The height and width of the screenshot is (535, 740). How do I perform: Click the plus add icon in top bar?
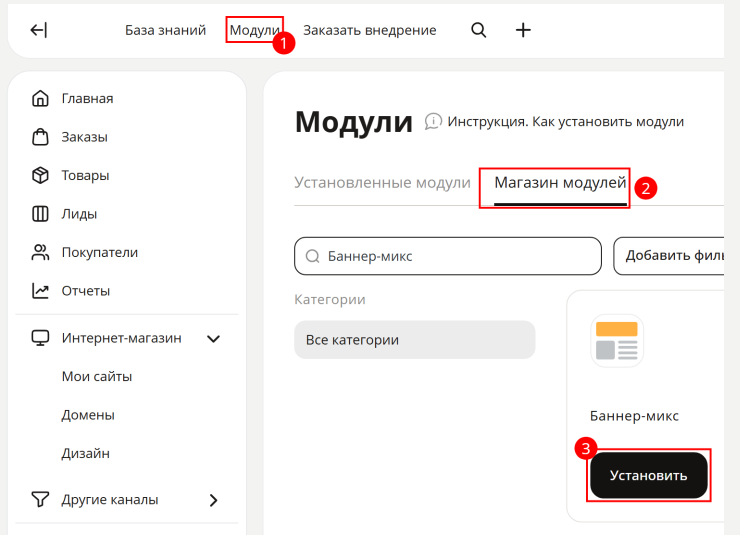(523, 30)
